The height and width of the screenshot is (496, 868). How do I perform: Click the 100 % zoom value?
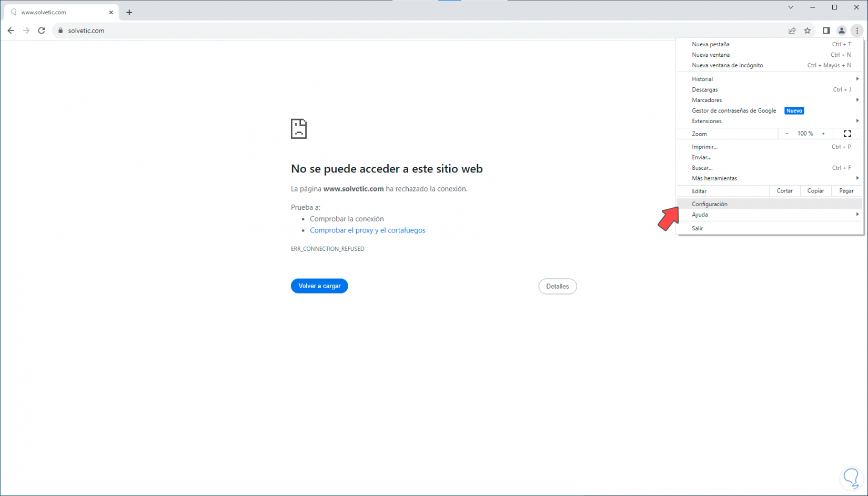tap(805, 134)
